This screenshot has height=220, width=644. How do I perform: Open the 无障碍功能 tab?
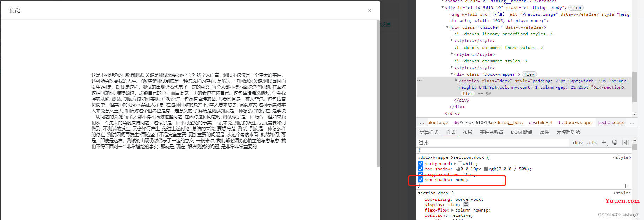[568, 132]
